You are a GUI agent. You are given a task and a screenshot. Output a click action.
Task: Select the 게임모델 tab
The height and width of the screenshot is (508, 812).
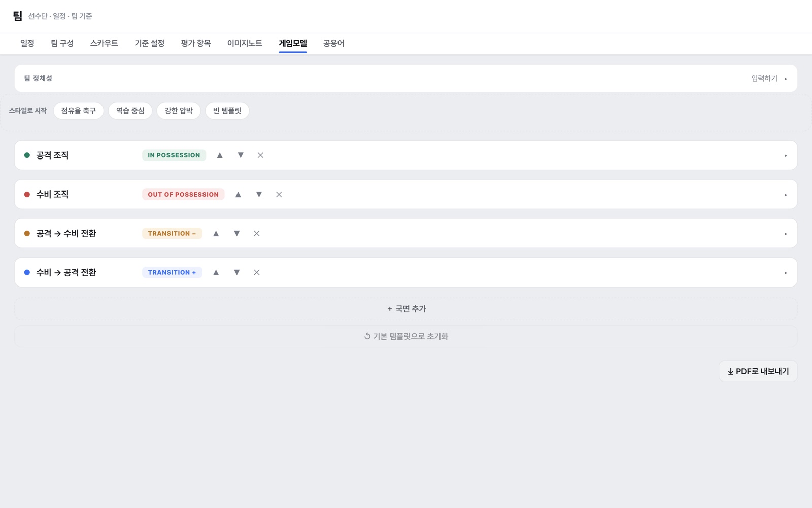click(293, 44)
